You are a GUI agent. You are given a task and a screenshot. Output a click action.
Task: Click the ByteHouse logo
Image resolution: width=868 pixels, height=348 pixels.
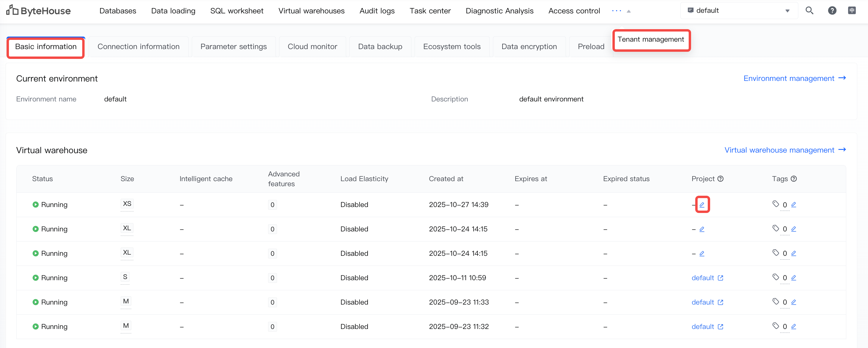(38, 11)
